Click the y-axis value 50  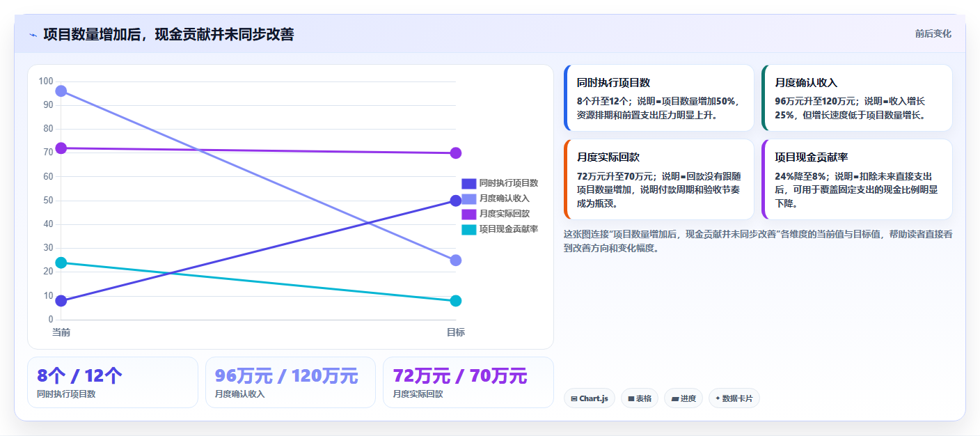click(x=48, y=201)
